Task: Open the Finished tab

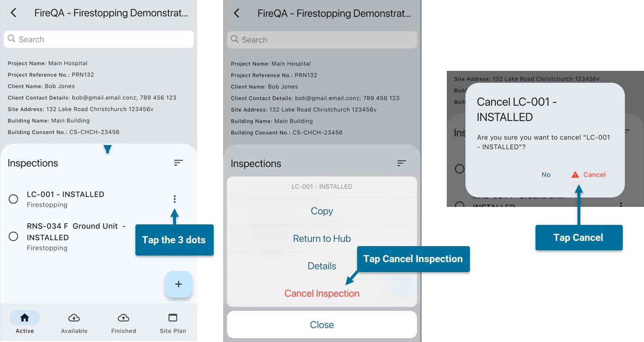Action: (x=124, y=323)
